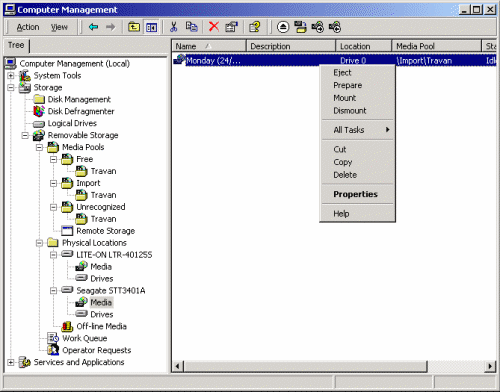This screenshot has width=500, height=392.
Task: Collapse the Storage node
Action: coord(11,88)
